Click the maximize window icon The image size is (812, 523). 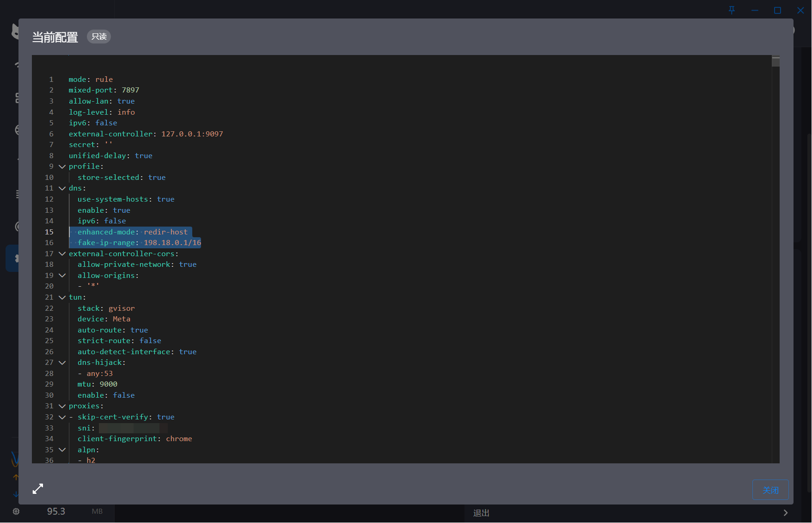click(778, 10)
